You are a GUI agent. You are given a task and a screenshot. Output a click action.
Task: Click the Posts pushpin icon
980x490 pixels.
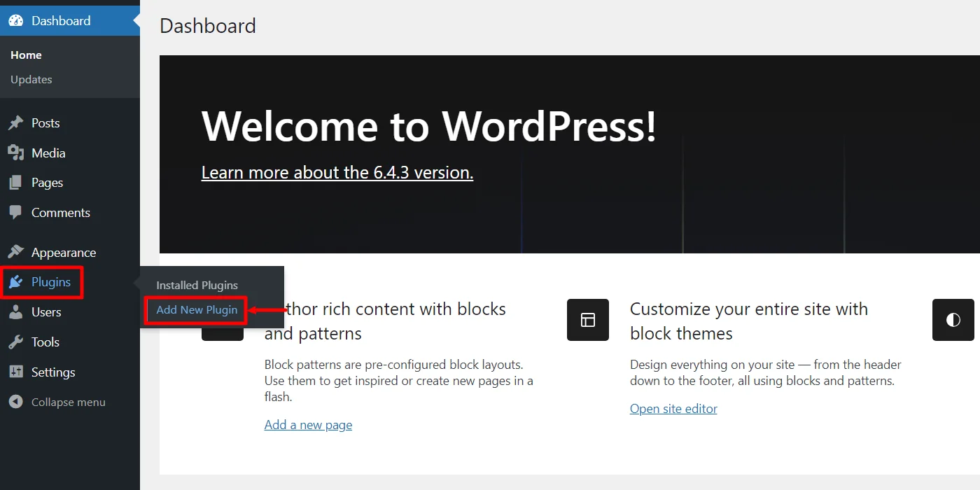15,123
